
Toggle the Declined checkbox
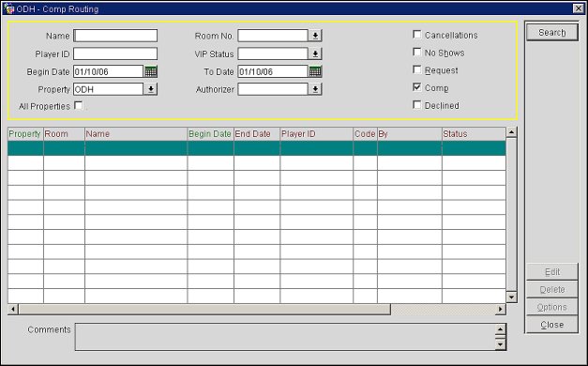tap(417, 105)
